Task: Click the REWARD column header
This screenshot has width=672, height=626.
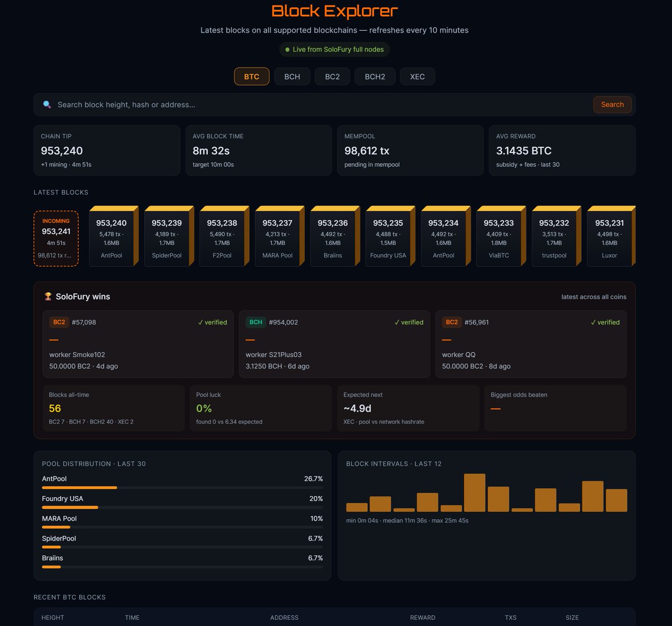Action: tap(422, 618)
